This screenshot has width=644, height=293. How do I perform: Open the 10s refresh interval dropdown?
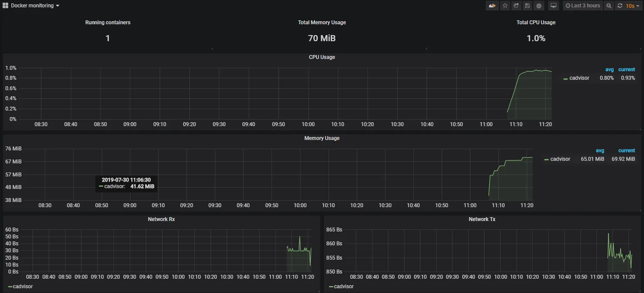[632, 6]
